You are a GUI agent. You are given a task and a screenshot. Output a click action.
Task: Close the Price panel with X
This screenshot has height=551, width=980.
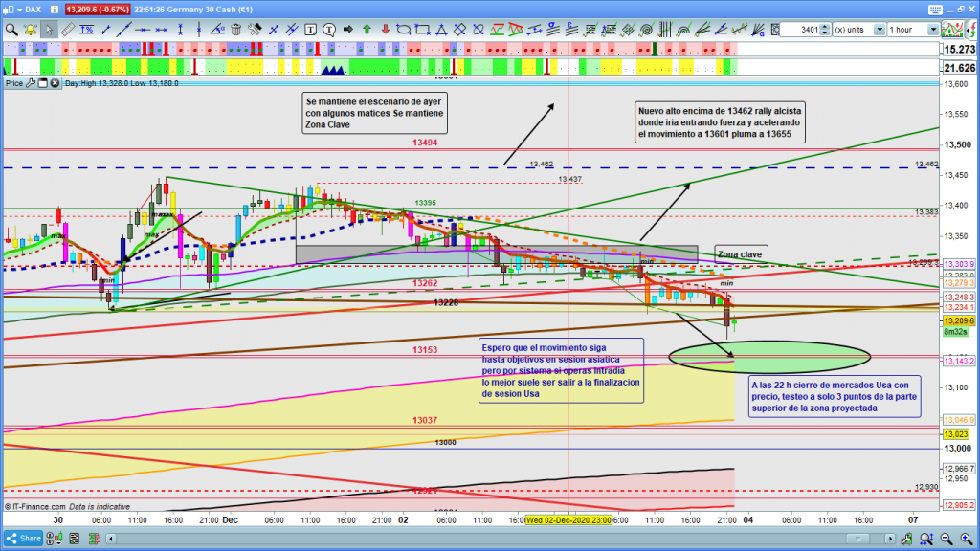coord(56,83)
